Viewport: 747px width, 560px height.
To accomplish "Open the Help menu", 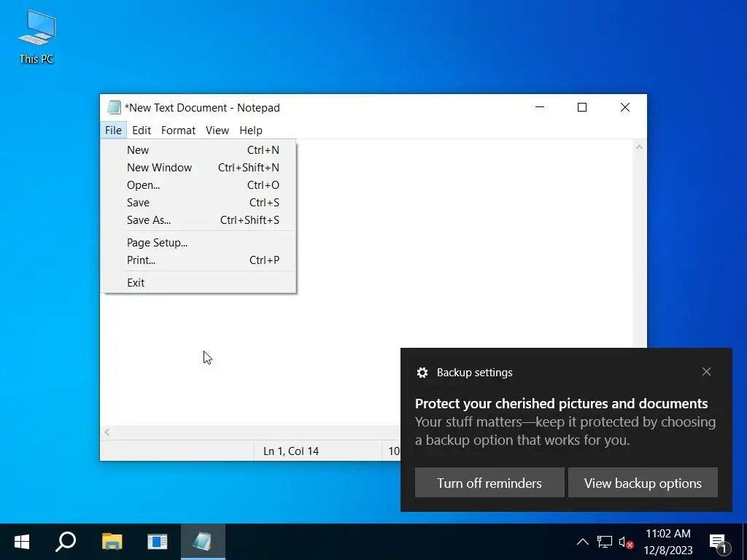I will click(251, 130).
